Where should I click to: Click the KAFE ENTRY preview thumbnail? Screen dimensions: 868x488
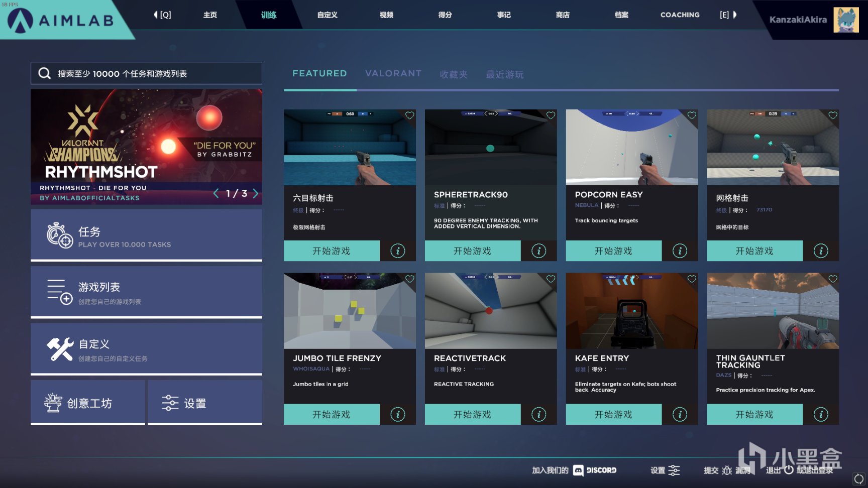632,311
